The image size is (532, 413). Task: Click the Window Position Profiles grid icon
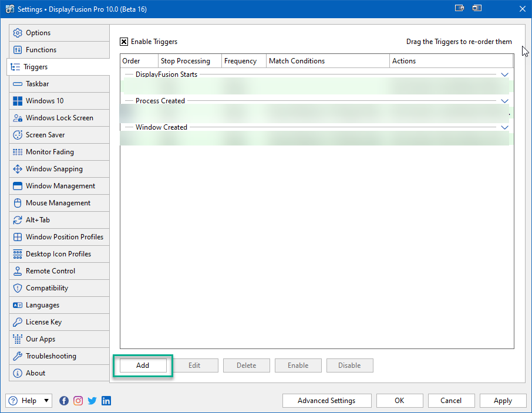(17, 236)
